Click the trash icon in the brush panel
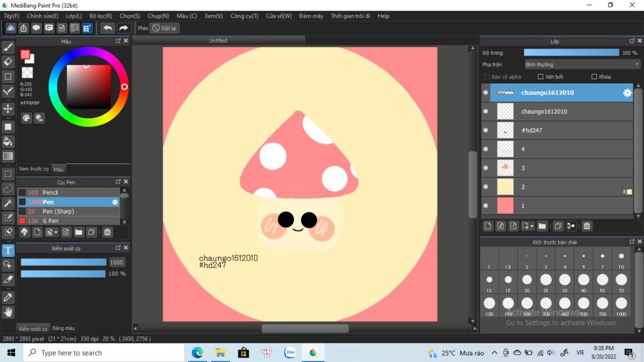 tap(107, 233)
